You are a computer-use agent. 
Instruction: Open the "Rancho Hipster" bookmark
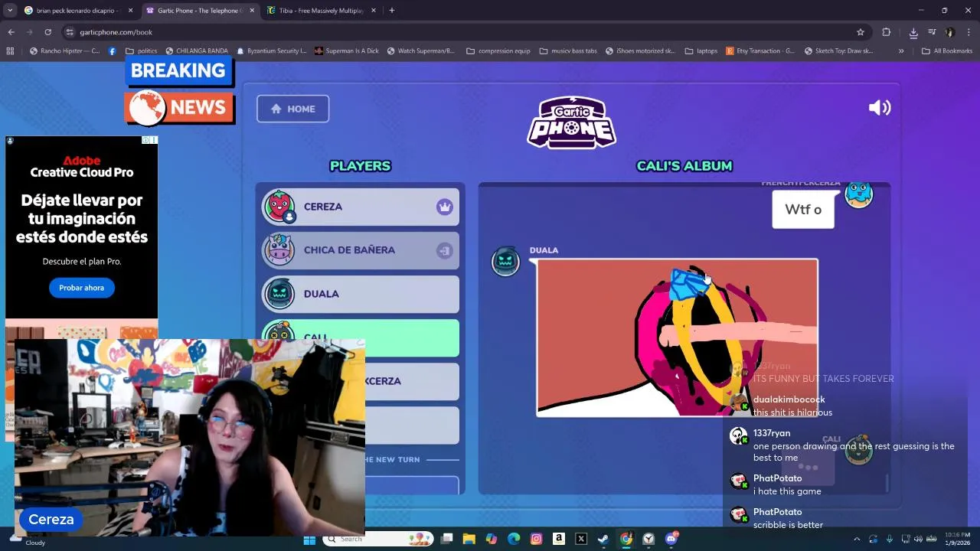click(64, 51)
